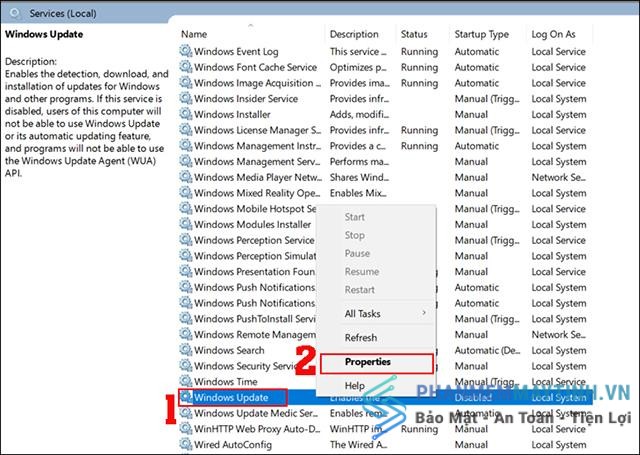Click the gear icon beside Windows Image Acquisition

tap(186, 82)
